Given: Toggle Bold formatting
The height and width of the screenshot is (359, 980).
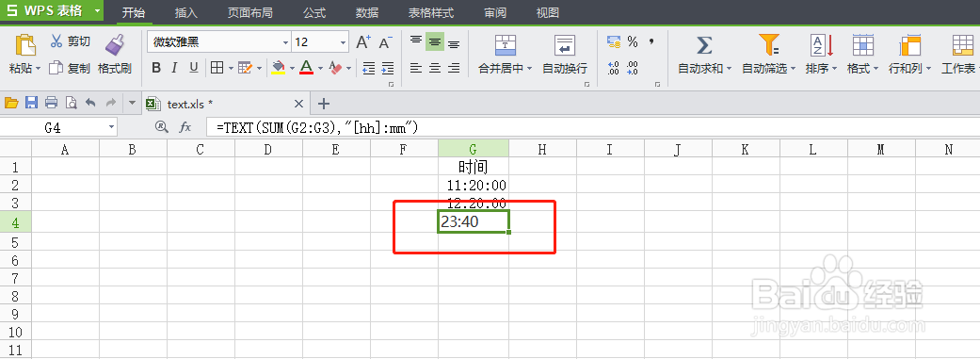Looking at the screenshot, I should point(157,68).
